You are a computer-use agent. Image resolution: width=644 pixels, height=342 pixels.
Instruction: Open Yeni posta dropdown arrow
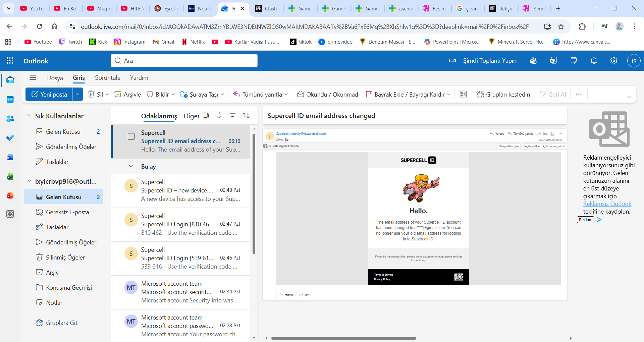pyautogui.click(x=77, y=94)
